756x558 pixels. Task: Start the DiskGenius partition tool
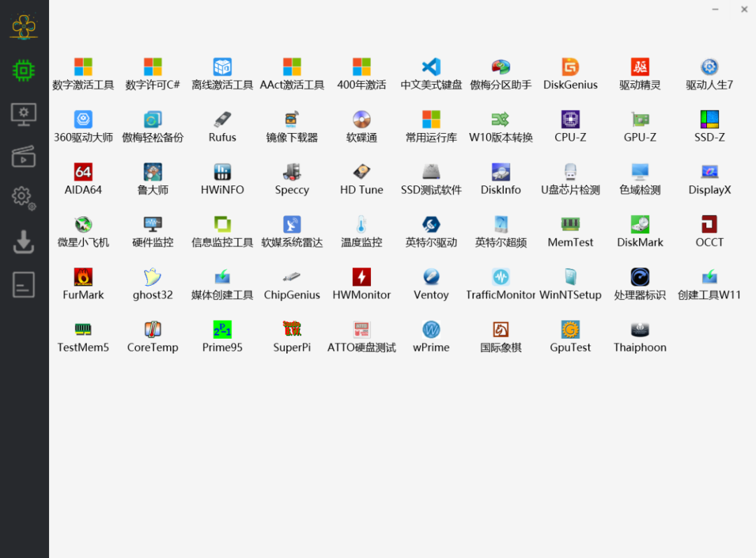[570, 74]
